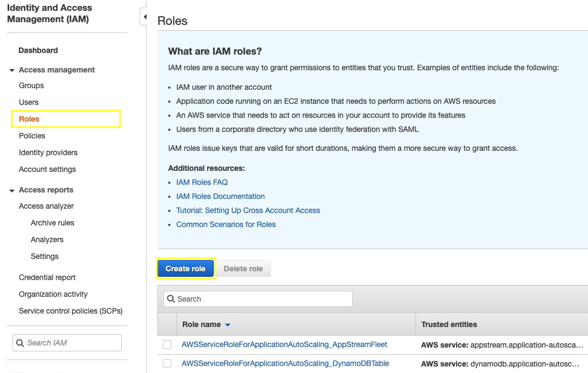Click the Delete role button

243,269
